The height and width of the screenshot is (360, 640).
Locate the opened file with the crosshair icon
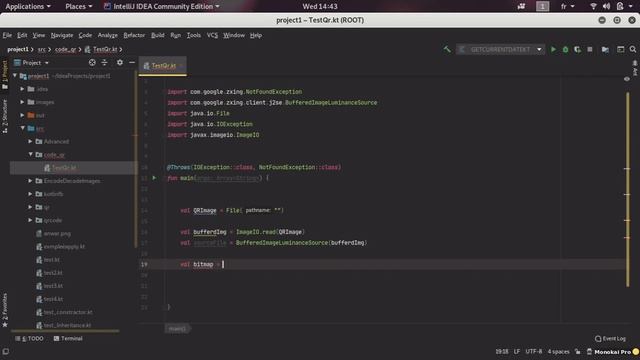[x=92, y=62]
